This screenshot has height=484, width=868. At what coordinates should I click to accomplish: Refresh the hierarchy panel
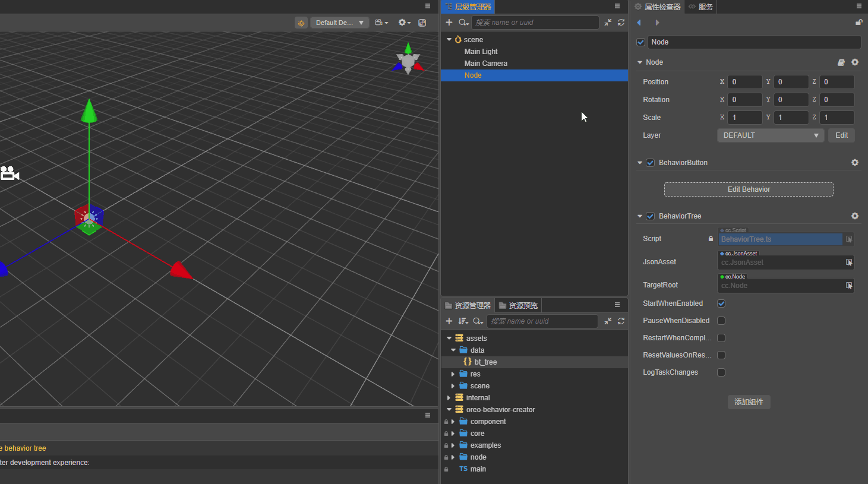[621, 23]
